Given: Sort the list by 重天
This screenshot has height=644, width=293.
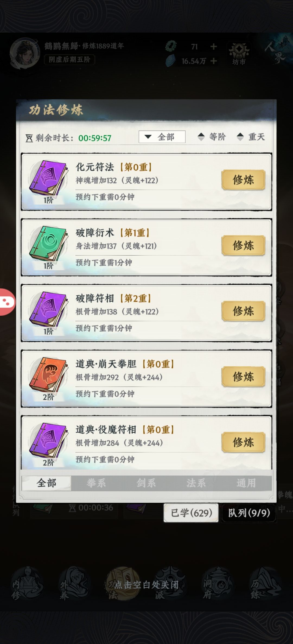Looking at the screenshot, I should [251, 137].
